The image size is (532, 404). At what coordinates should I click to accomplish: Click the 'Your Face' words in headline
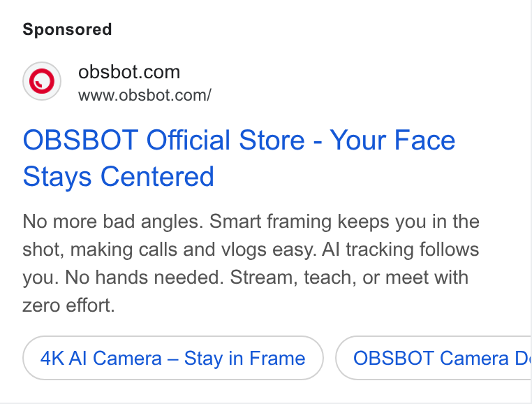pyautogui.click(x=392, y=140)
